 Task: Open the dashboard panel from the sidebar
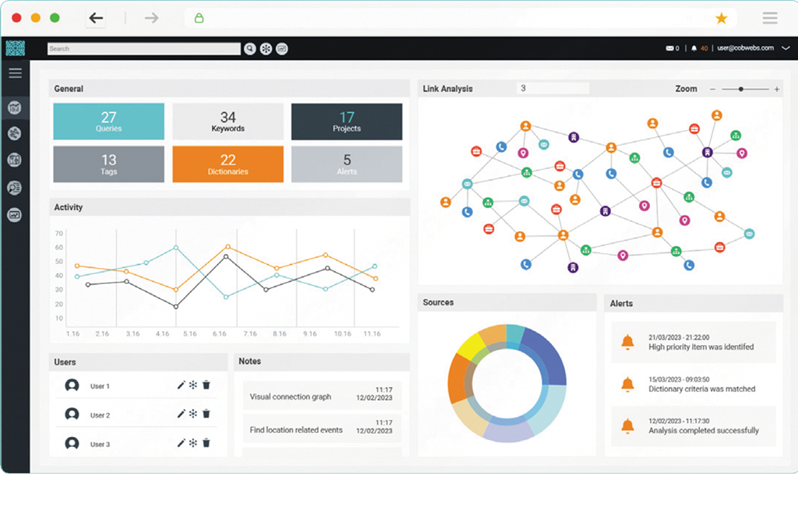pyautogui.click(x=15, y=107)
